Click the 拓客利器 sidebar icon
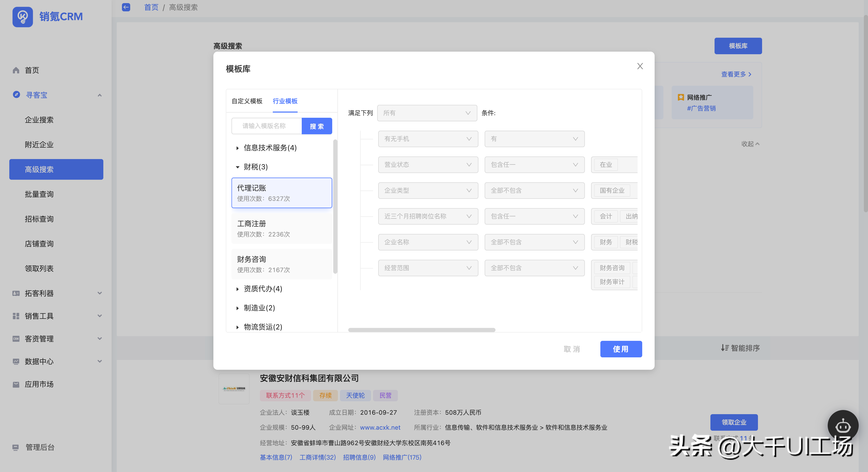The width and height of the screenshot is (868, 472). click(x=16, y=293)
